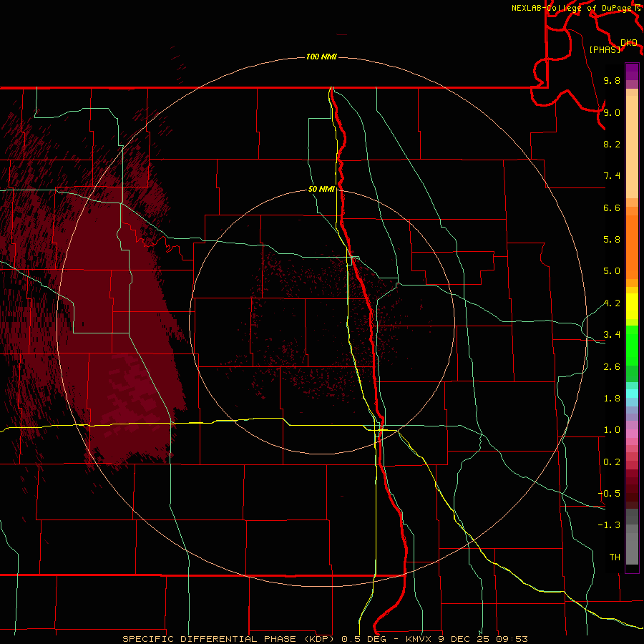
Task: Click the yellow segment of the color bar
Action: click(x=632, y=306)
